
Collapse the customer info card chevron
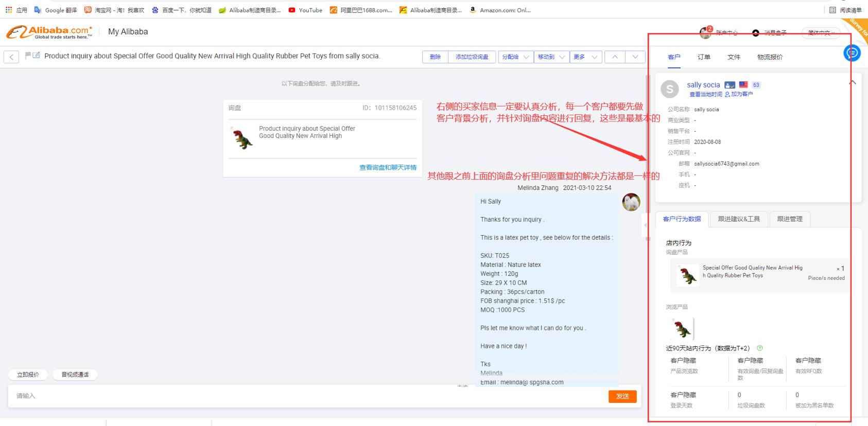(853, 82)
